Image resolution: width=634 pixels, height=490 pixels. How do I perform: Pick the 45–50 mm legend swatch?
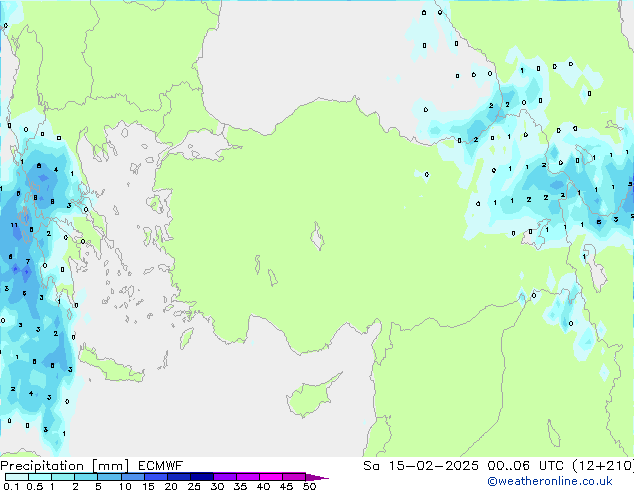click(294, 477)
